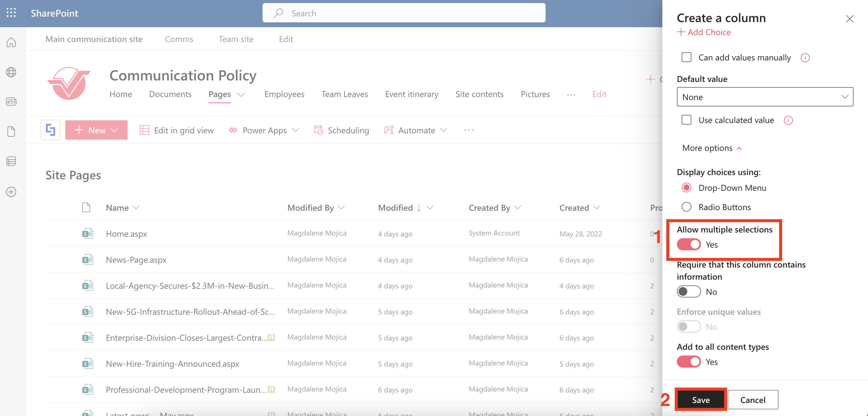Toggle Allow multiple selections switch off
Screen dimensions: 868x416
point(688,244)
